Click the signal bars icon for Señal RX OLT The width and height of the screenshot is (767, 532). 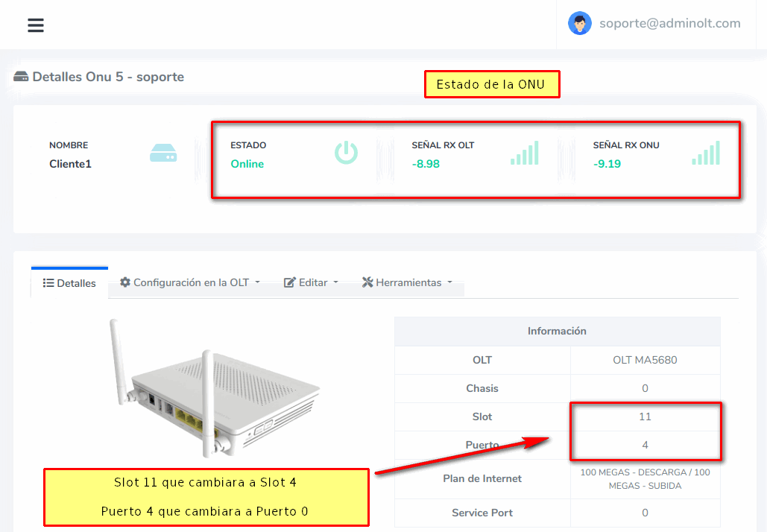(525, 153)
